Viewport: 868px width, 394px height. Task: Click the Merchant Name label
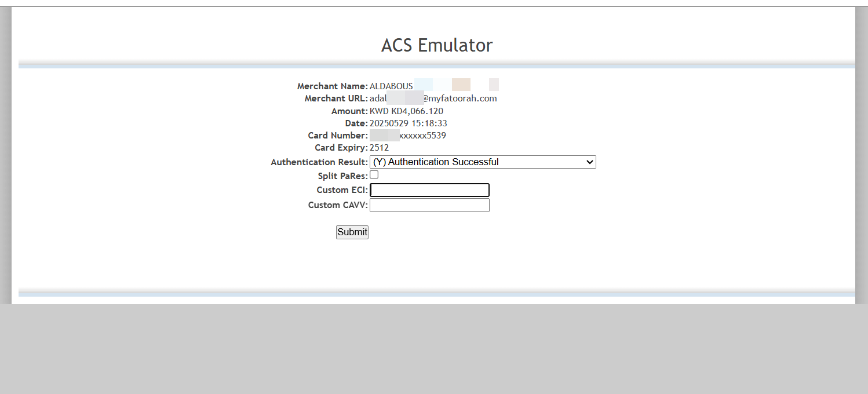[x=332, y=86]
